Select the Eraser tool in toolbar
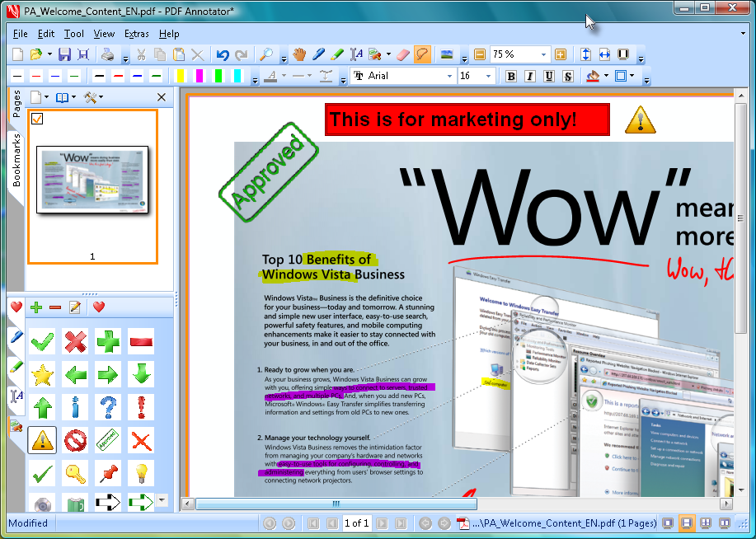Image resolution: width=756 pixels, height=539 pixels. point(402,55)
